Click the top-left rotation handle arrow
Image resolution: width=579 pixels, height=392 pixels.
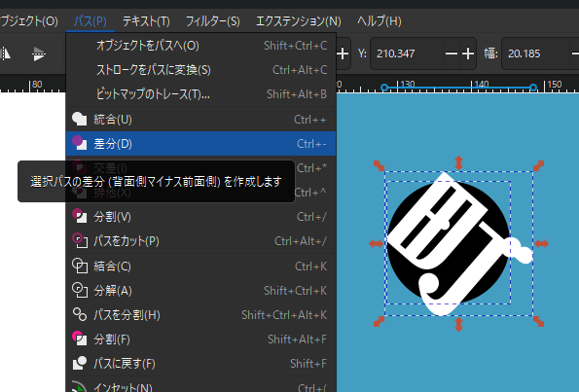tap(379, 165)
